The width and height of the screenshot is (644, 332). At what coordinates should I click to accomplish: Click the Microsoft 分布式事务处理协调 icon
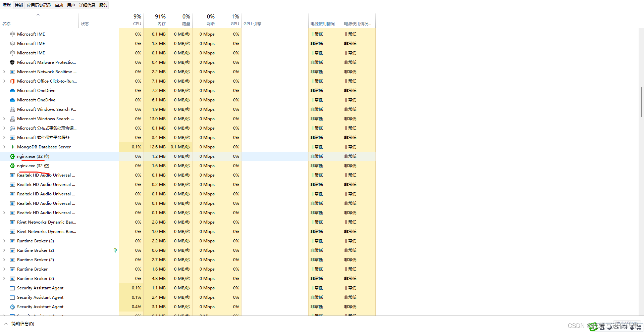tap(12, 128)
